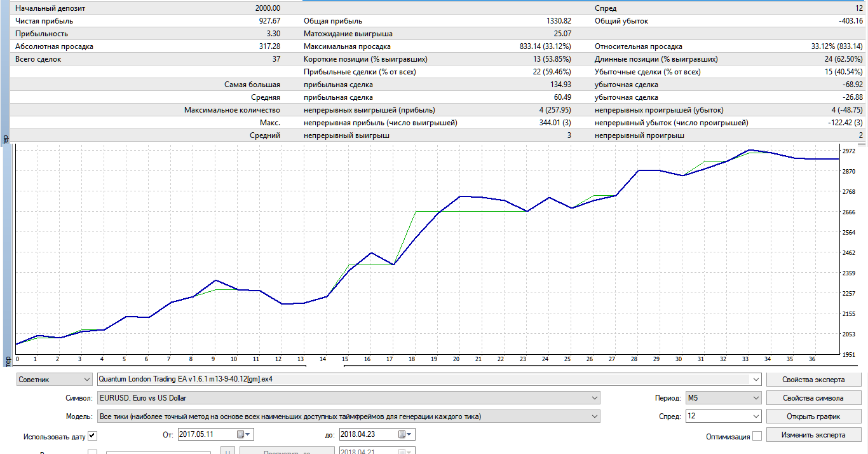This screenshot has width=868, height=454.
Task: Open the Модель Все тики dropdown
Action: coord(594,416)
